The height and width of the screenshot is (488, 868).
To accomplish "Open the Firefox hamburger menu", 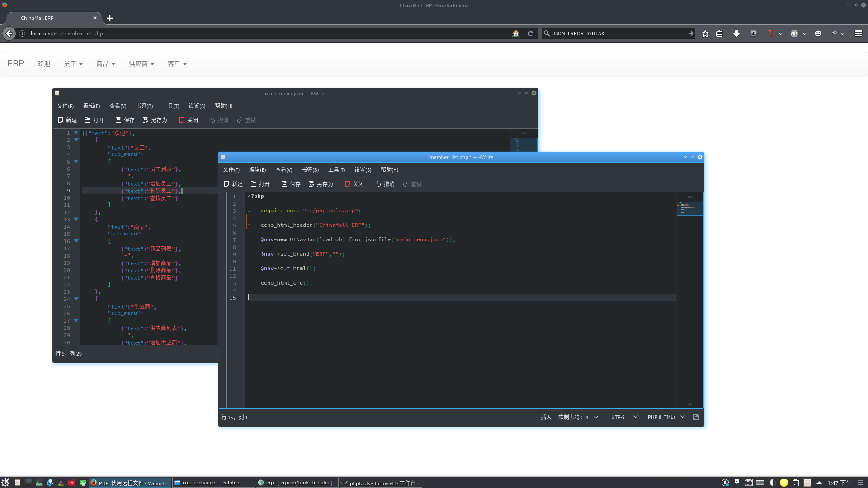I will click(859, 33).
